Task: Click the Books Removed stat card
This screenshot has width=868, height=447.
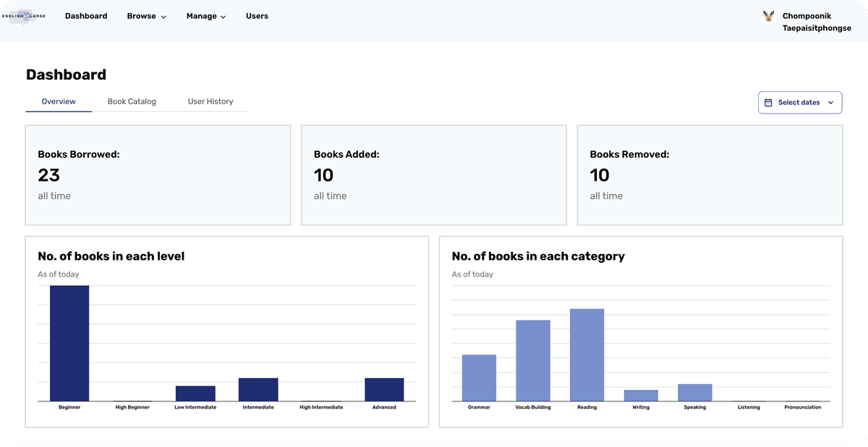Action: (x=710, y=175)
